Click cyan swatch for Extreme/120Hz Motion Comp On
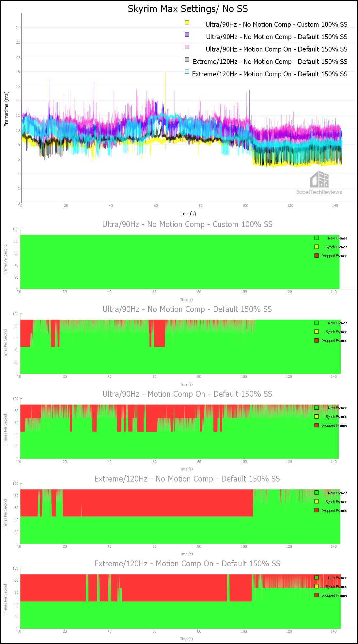 pyautogui.click(x=187, y=72)
